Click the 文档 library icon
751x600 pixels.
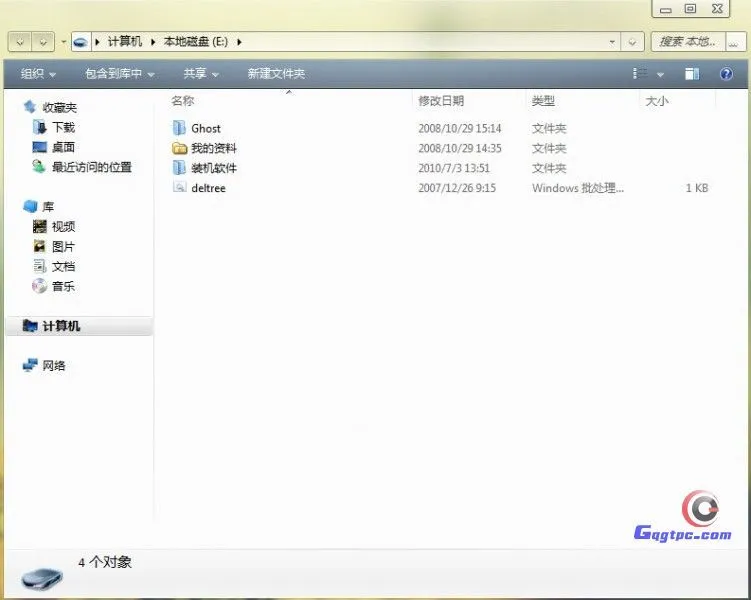click(x=39, y=266)
